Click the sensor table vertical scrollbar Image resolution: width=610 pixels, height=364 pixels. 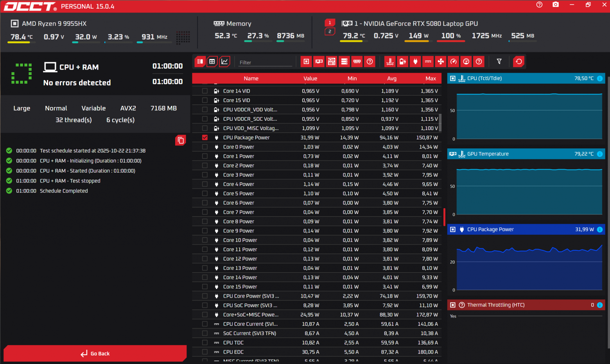[x=441, y=123]
